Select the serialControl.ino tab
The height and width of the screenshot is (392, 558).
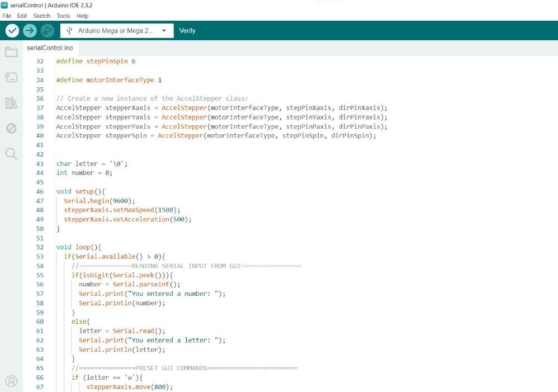[x=50, y=48]
